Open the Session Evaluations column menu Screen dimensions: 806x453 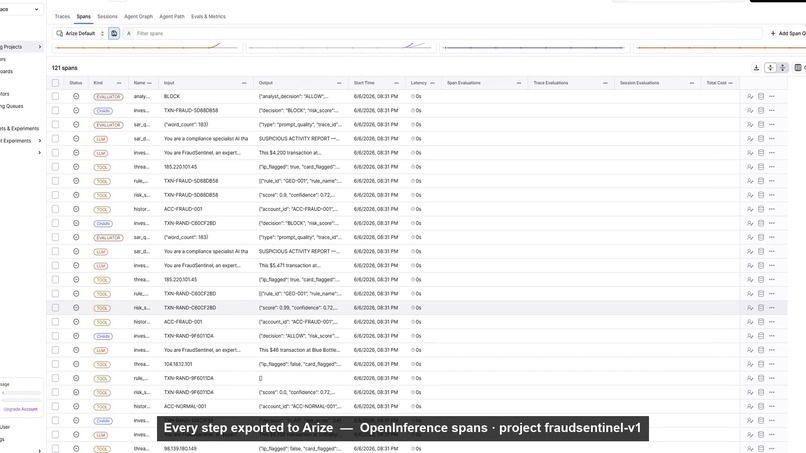(692, 83)
